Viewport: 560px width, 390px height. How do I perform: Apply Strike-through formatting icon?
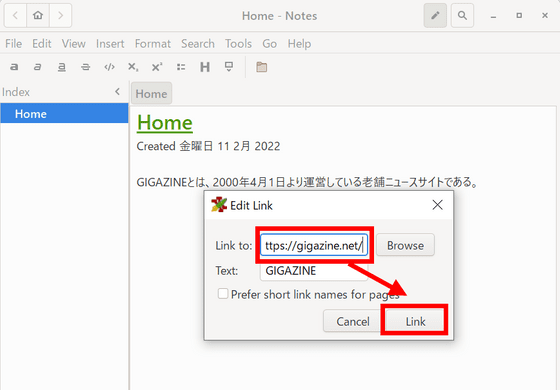click(x=85, y=67)
